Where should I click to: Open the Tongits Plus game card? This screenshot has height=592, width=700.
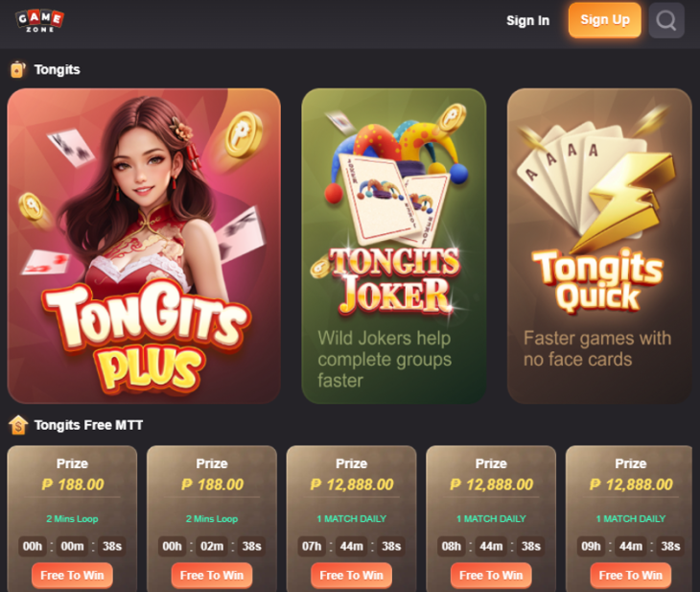(144, 246)
